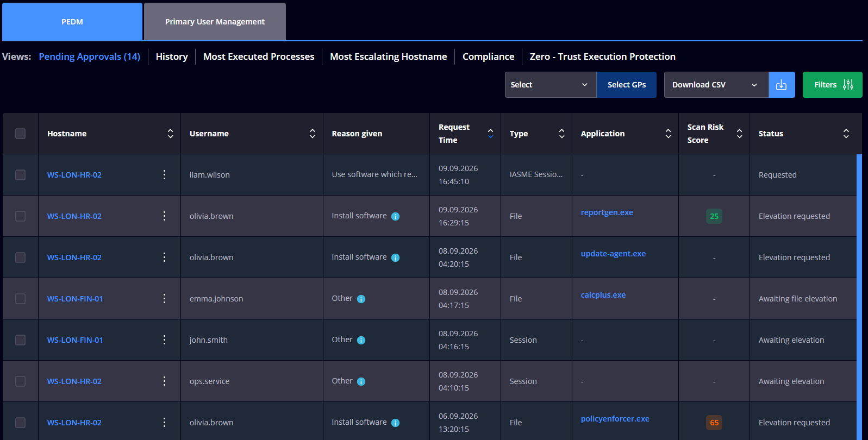Open hostname WS-LON-HR-02 in liam.wilson's row
Image resolution: width=868 pixels, height=440 pixels.
point(74,175)
